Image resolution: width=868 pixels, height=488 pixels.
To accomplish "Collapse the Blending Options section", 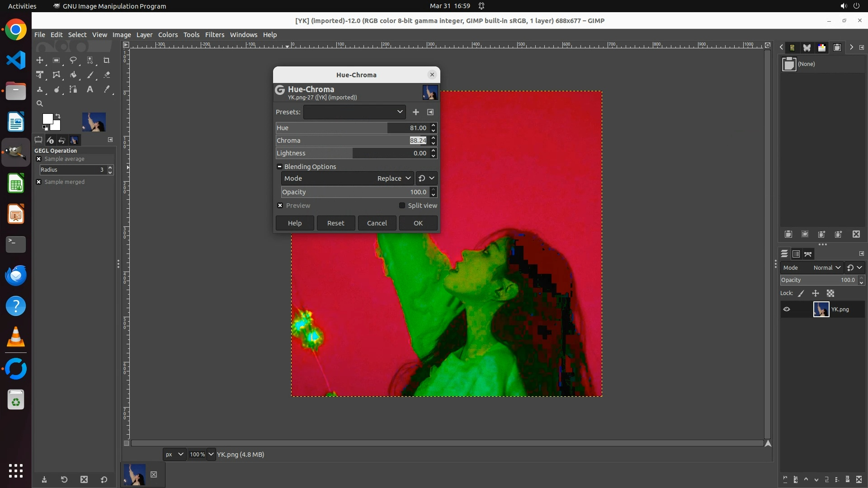I will 279,167.
